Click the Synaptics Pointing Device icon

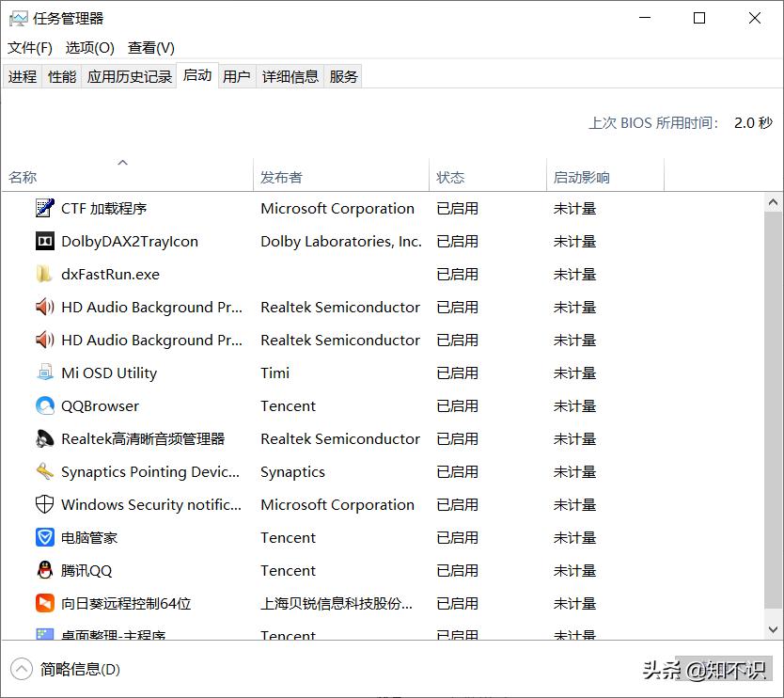(44, 471)
